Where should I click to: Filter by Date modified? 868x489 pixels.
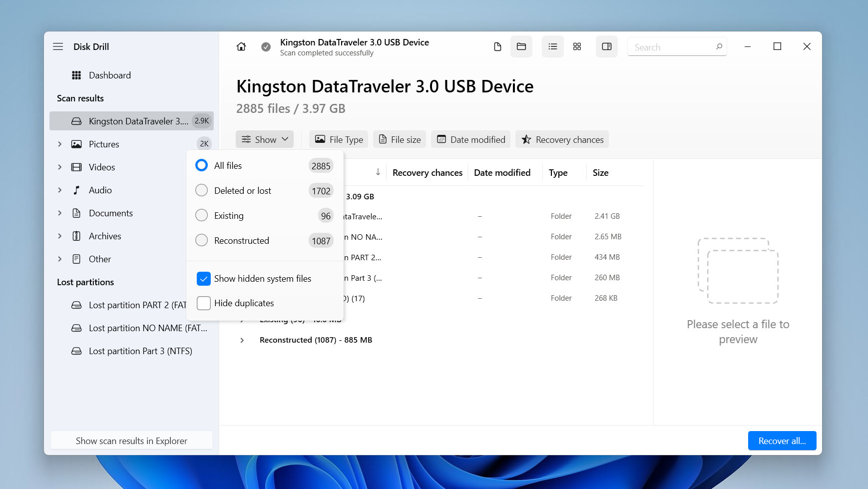point(471,139)
